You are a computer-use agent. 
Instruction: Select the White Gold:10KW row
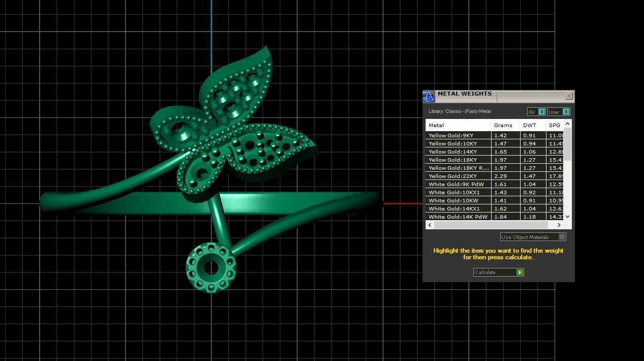point(495,200)
